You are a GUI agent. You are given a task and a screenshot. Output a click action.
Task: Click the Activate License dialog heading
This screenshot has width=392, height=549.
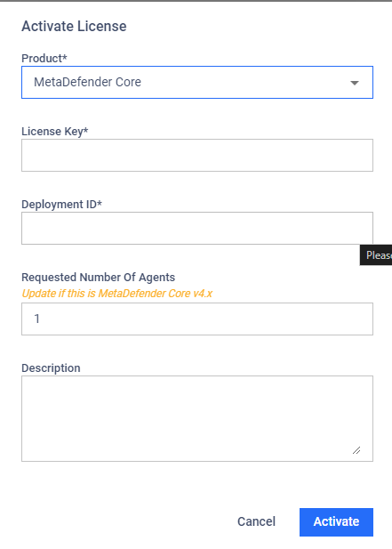pyautogui.click(x=74, y=27)
